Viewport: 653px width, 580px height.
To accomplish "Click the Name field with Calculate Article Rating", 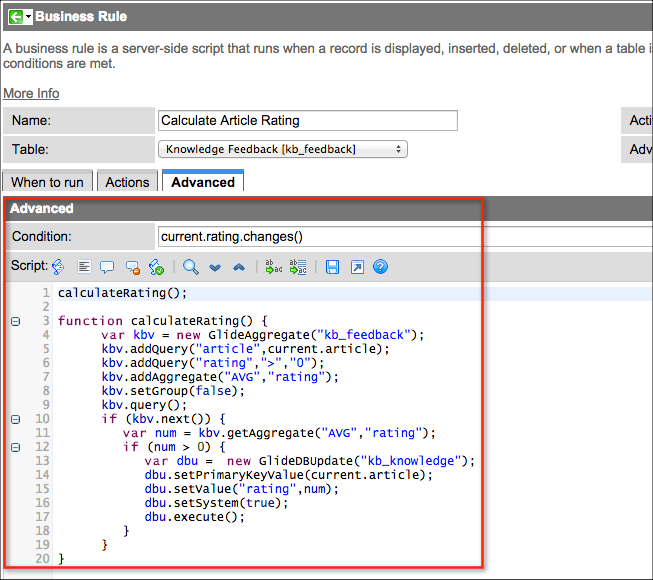I will (307, 121).
